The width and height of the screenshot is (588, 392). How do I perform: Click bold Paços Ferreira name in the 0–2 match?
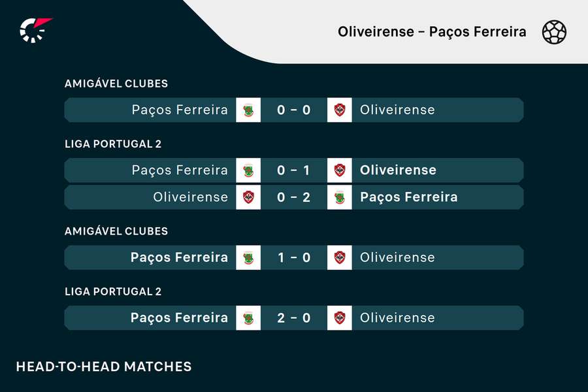(x=408, y=197)
